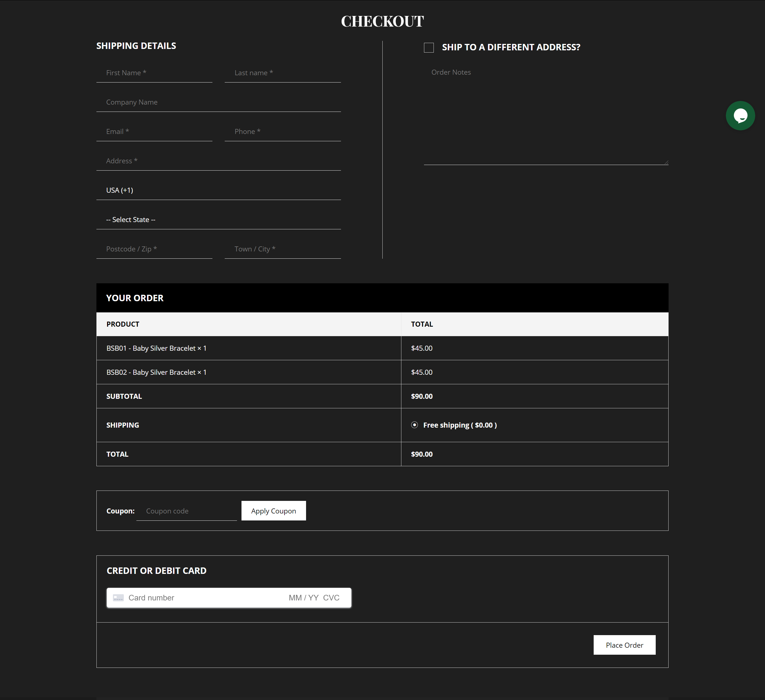
Task: Focus the Email input field
Action: 154,131
